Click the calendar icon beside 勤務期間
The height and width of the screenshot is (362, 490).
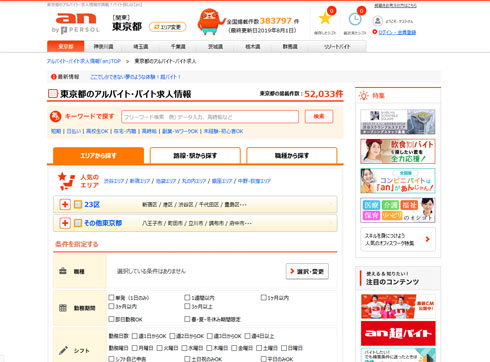(63, 308)
